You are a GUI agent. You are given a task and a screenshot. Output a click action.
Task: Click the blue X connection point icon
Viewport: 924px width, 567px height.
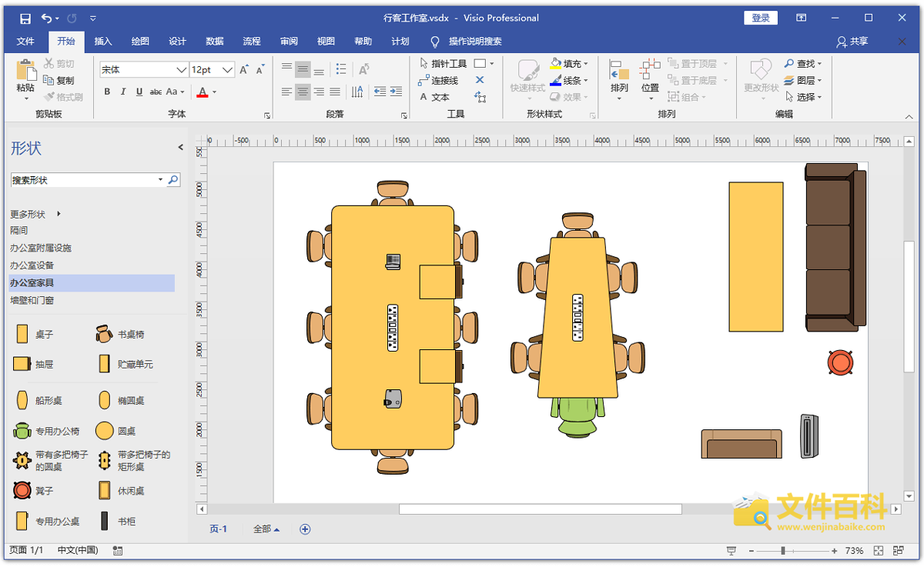coord(480,80)
